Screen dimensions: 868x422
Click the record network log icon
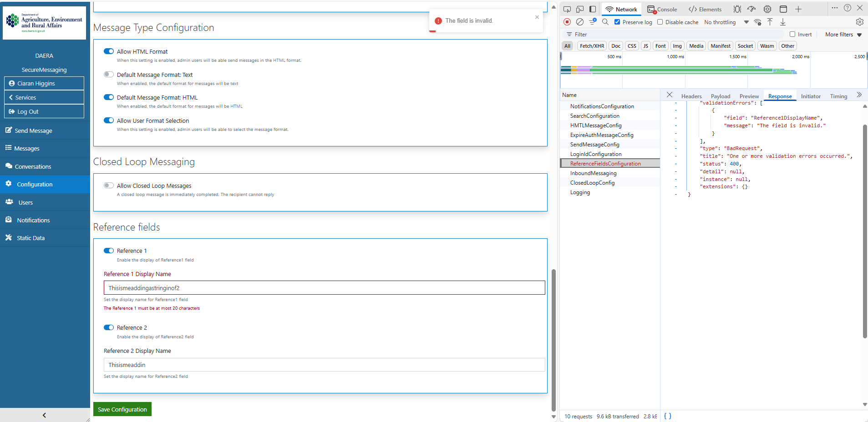tap(567, 22)
